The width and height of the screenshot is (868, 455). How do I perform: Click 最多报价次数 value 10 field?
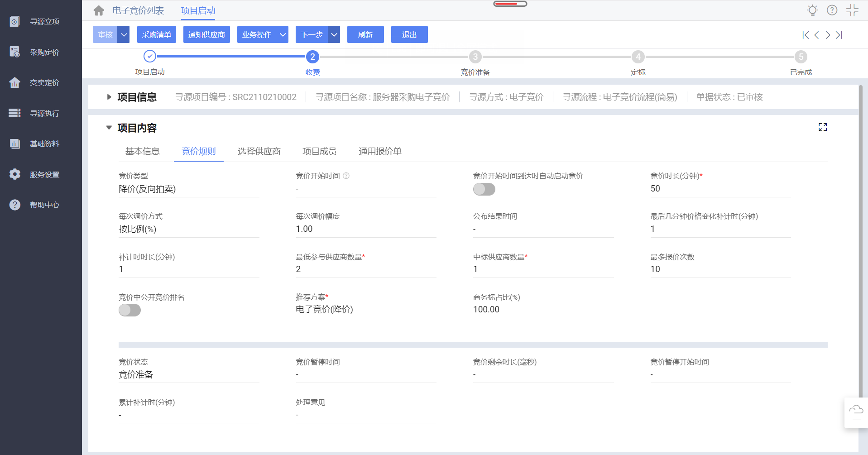[720, 269]
